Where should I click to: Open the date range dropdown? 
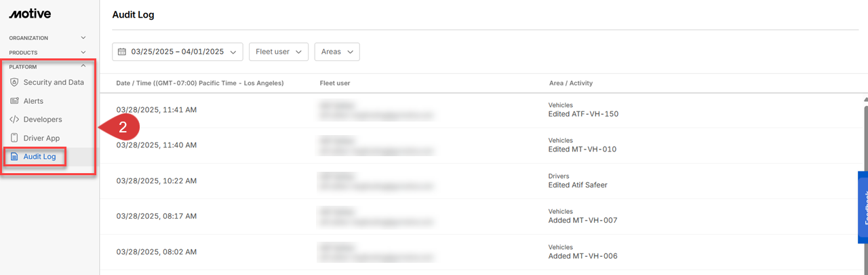pyautogui.click(x=178, y=52)
